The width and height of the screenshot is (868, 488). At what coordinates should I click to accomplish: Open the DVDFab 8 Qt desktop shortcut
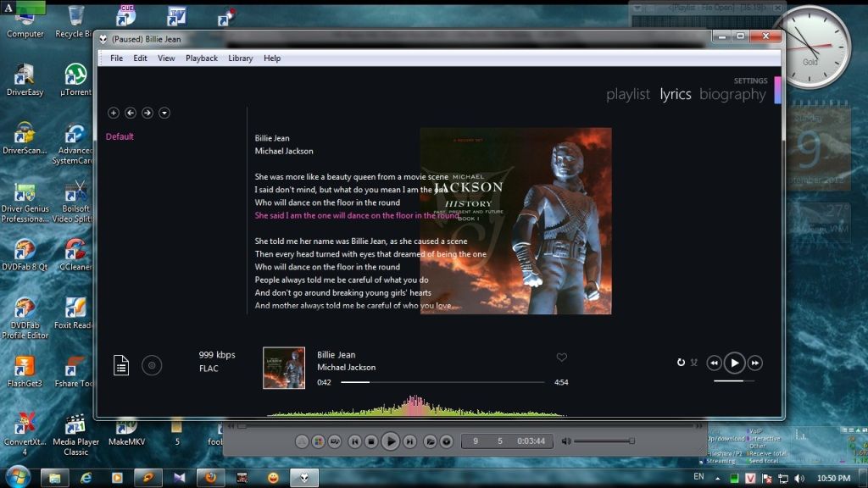tap(25, 254)
